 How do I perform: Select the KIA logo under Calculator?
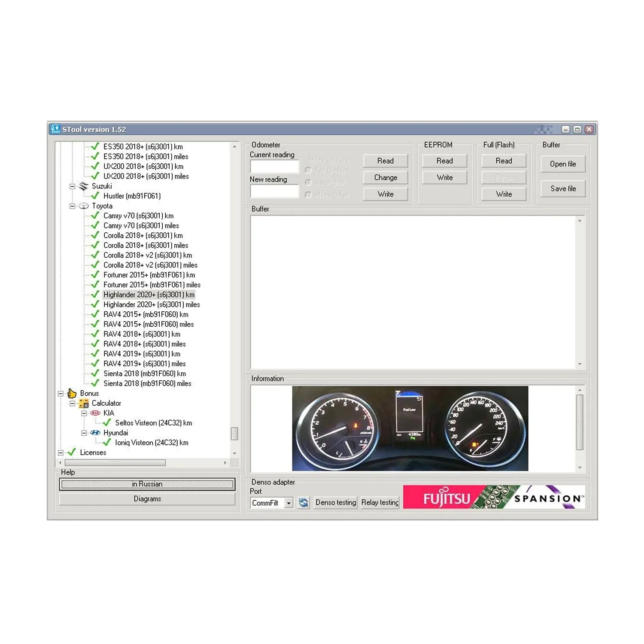(x=94, y=413)
